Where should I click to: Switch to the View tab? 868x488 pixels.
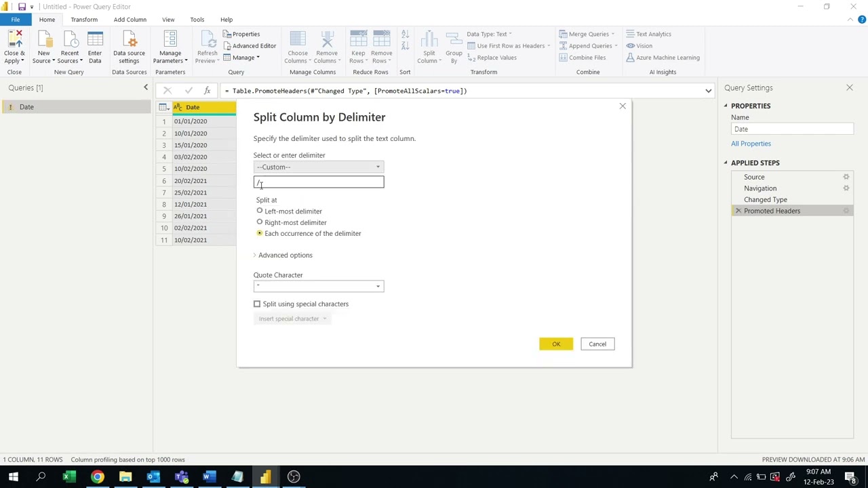[168, 20]
